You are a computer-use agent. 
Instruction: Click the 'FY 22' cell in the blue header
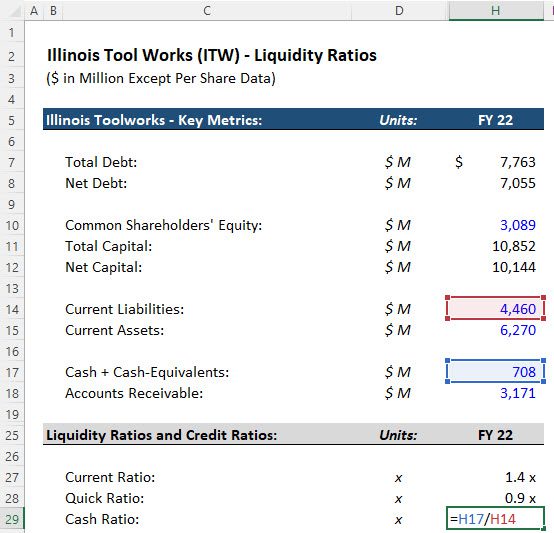[x=495, y=120]
